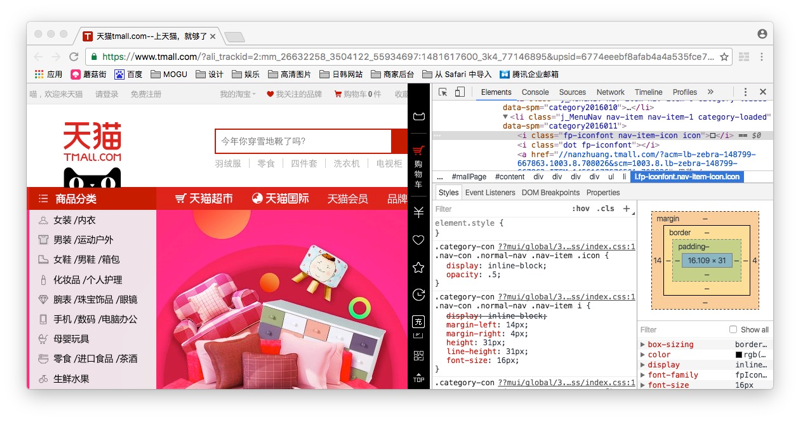
Task: Open the 蘑菇街 bookmark
Action: coord(88,75)
